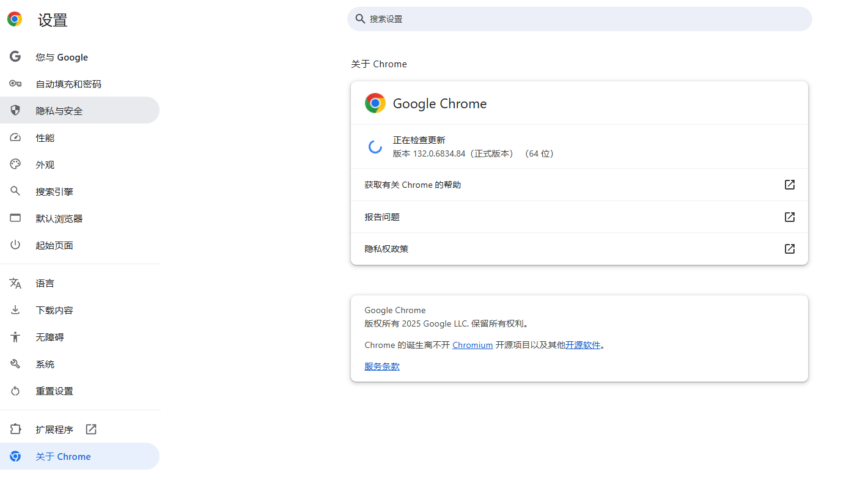This screenshot has height=488, width=868.
Task: Open the 开源软件 link
Action: (583, 345)
